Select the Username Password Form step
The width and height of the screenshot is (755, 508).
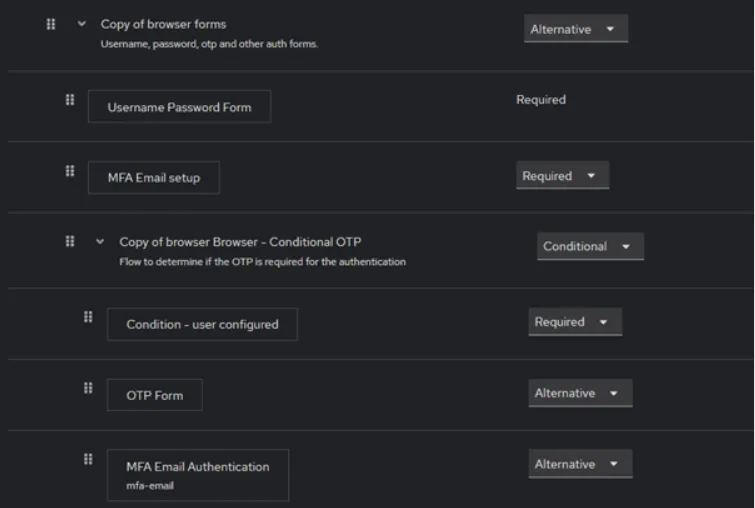click(x=180, y=107)
